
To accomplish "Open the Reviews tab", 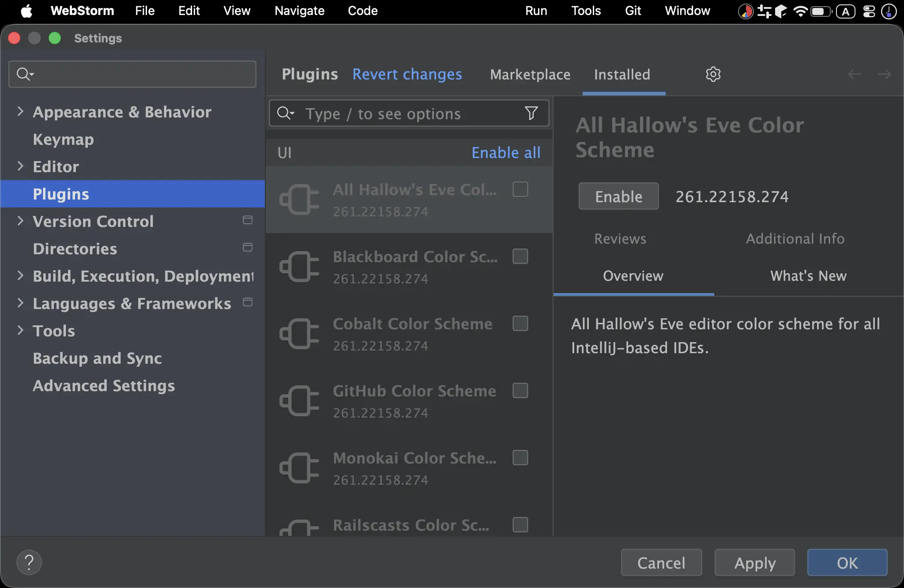I will click(620, 238).
